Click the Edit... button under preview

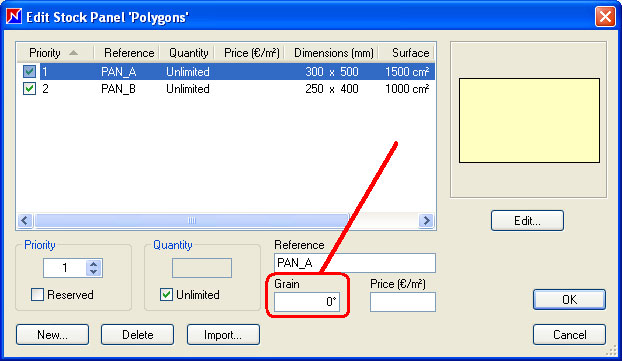pyautogui.click(x=527, y=221)
